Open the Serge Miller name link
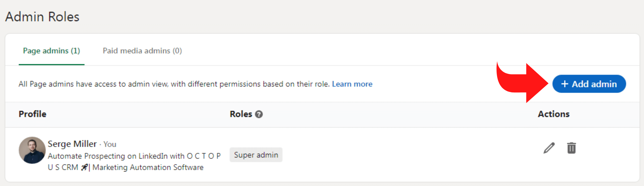Image resolution: width=644 pixels, height=186 pixels. (72, 144)
